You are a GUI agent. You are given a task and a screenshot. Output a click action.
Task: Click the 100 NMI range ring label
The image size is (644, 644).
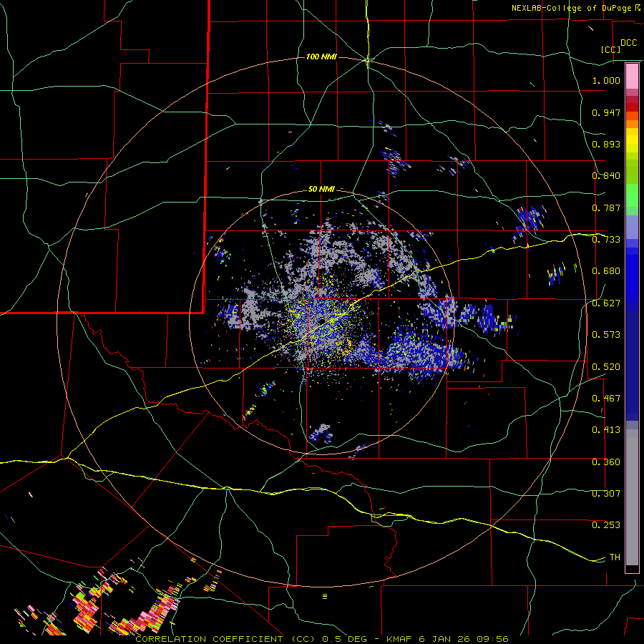coord(321,57)
